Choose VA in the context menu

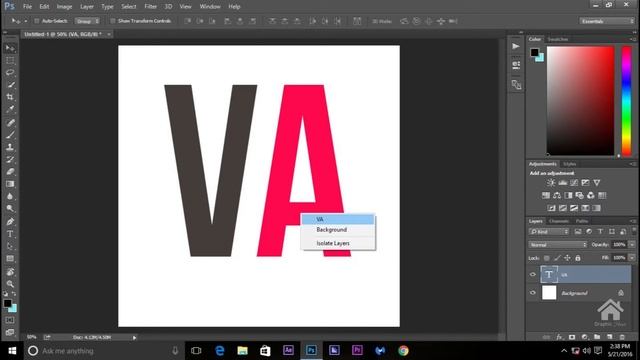pyautogui.click(x=338, y=219)
